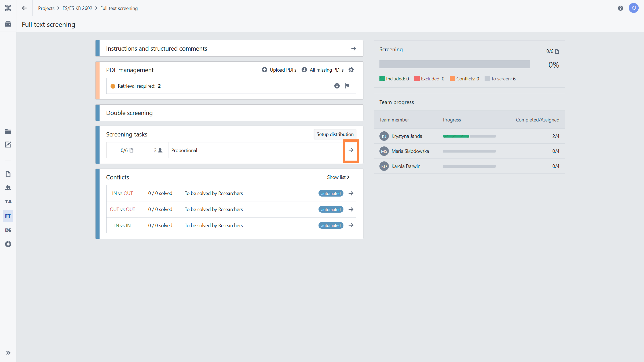Open the KJ user avatar menu
Screen dimensions: 644x362
[x=633, y=8]
